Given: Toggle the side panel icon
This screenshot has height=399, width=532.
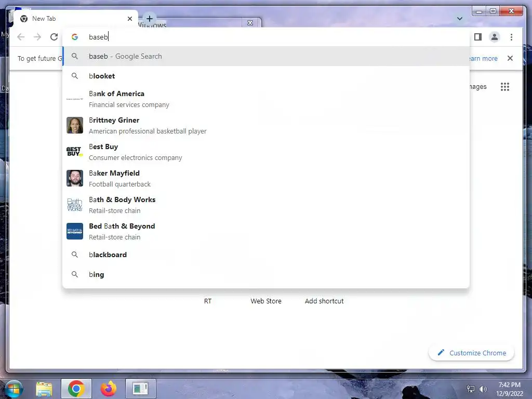Looking at the screenshot, I should [478, 37].
